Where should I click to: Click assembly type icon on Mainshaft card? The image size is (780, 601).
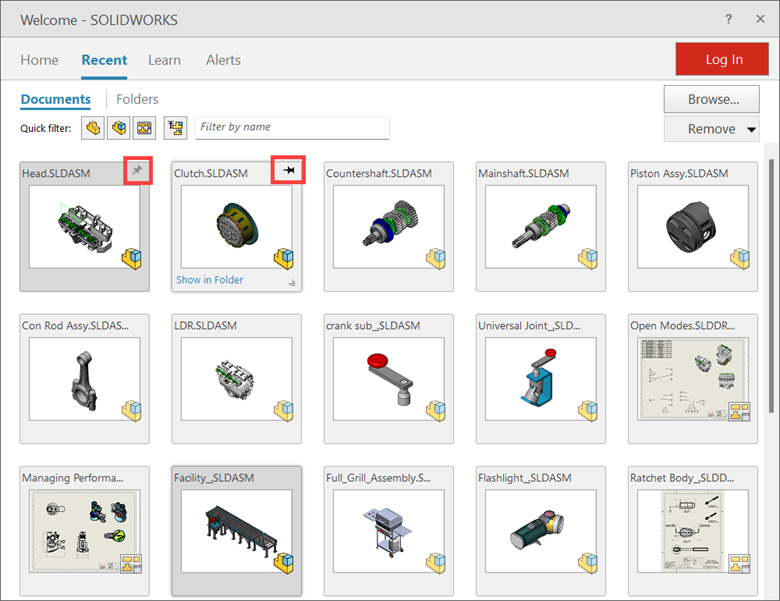coord(588,259)
